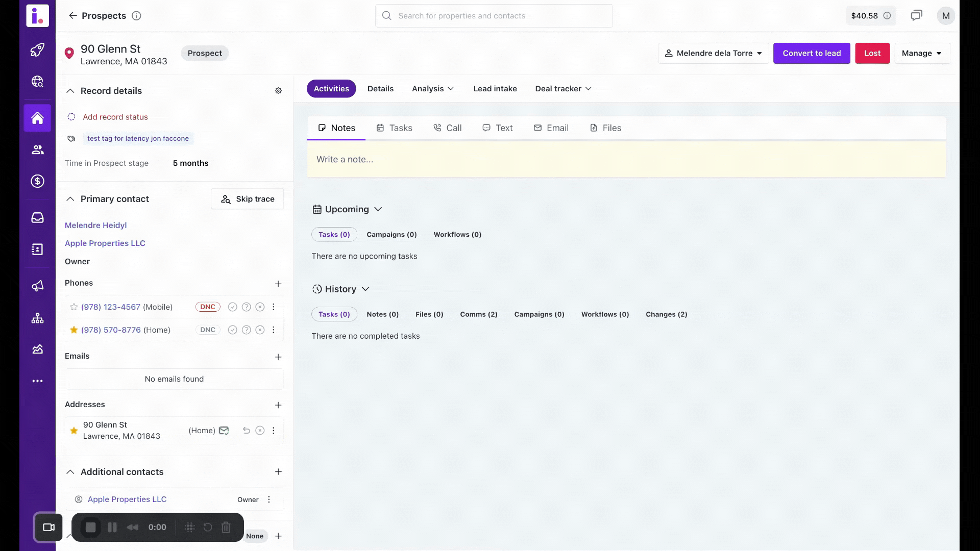
Task: Toggle the star favorite on (978) 123-4567
Action: click(x=74, y=307)
